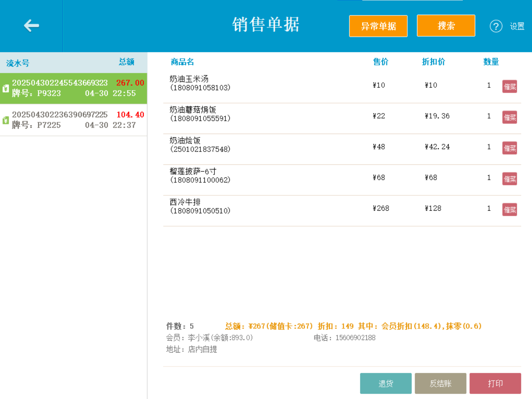Image resolution: width=532 pixels, height=399 pixels.
Task: Click the ¥42.24 discounted price
Action: click(437, 147)
